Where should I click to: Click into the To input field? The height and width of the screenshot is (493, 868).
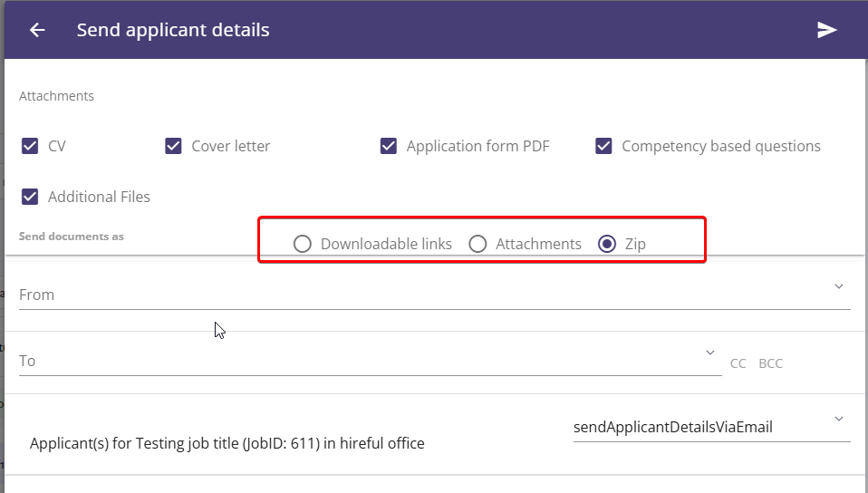[371, 362]
